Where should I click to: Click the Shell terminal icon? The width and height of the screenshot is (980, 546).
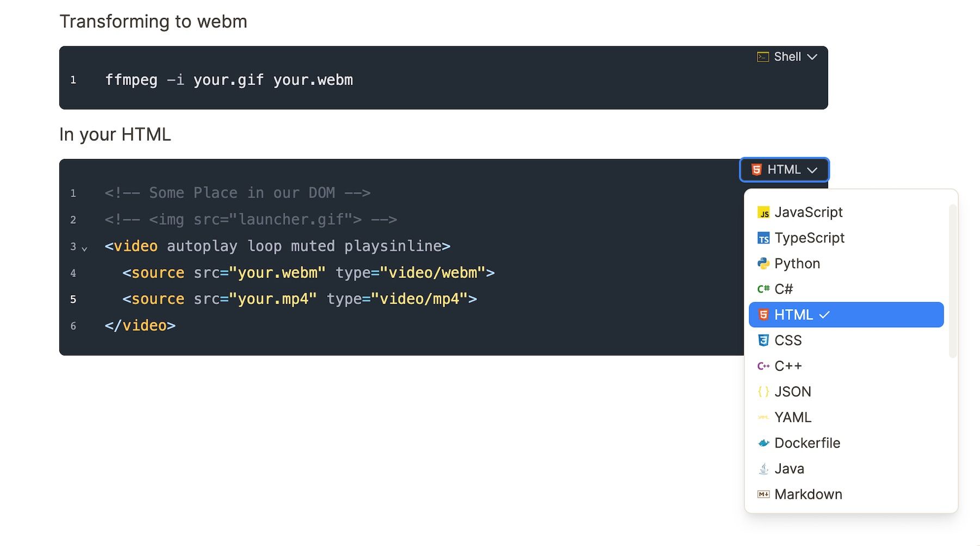tap(763, 57)
